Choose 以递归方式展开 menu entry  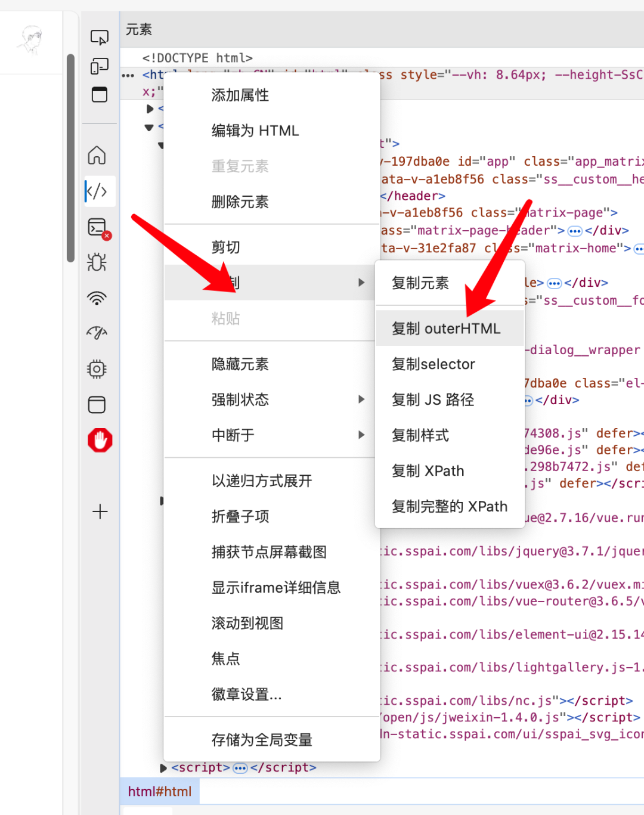point(272,481)
